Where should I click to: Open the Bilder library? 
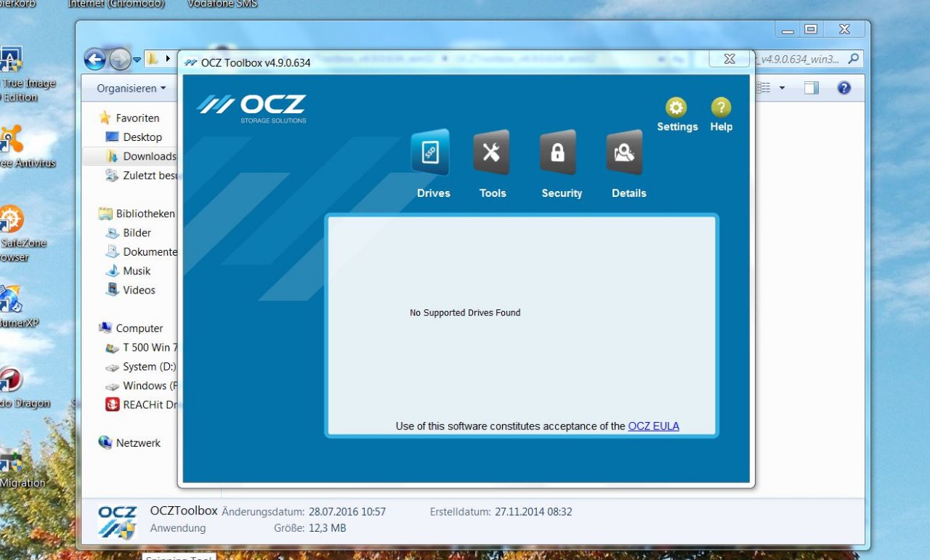pos(137,232)
